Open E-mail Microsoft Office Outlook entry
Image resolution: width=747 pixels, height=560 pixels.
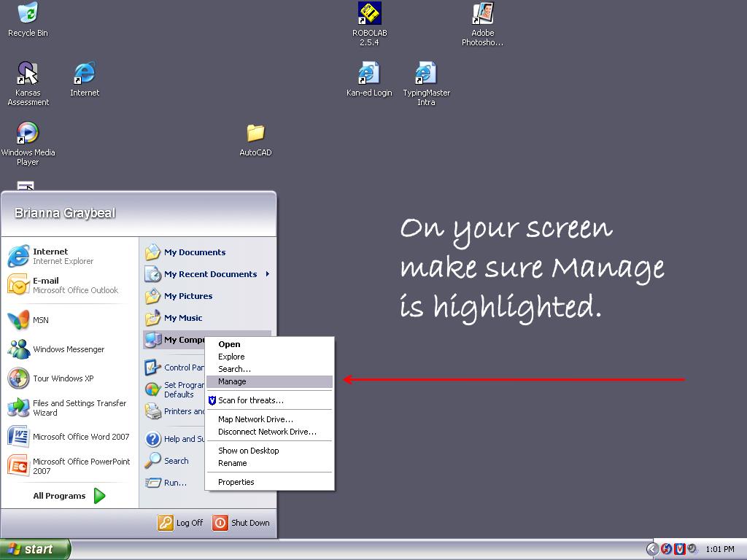pyautogui.click(x=69, y=285)
